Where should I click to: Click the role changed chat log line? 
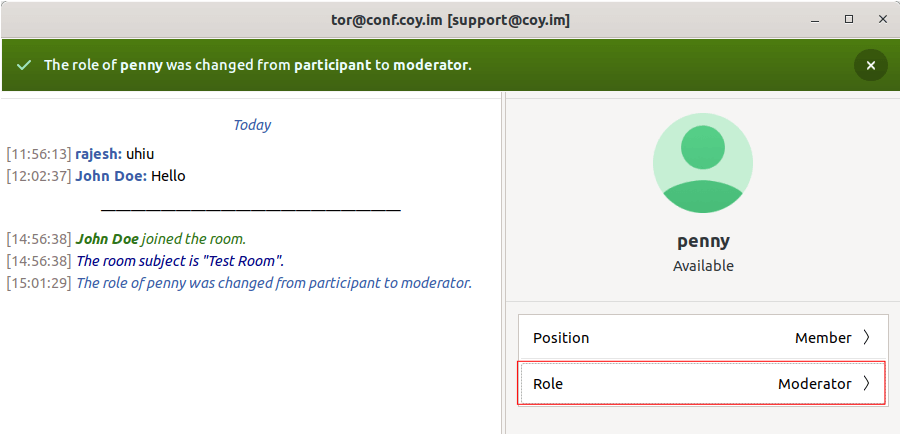click(273, 283)
